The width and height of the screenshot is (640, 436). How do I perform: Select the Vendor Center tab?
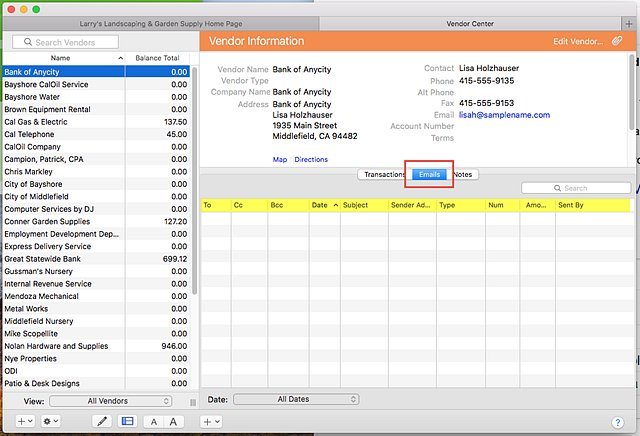point(470,24)
